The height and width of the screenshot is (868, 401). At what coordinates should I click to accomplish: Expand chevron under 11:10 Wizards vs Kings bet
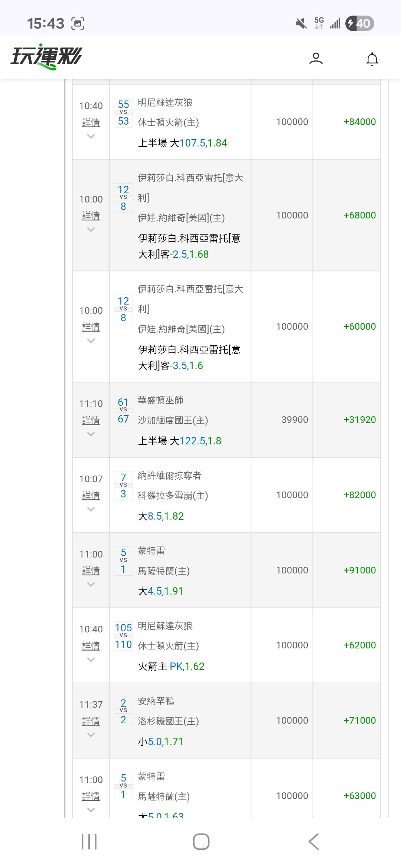point(91,434)
